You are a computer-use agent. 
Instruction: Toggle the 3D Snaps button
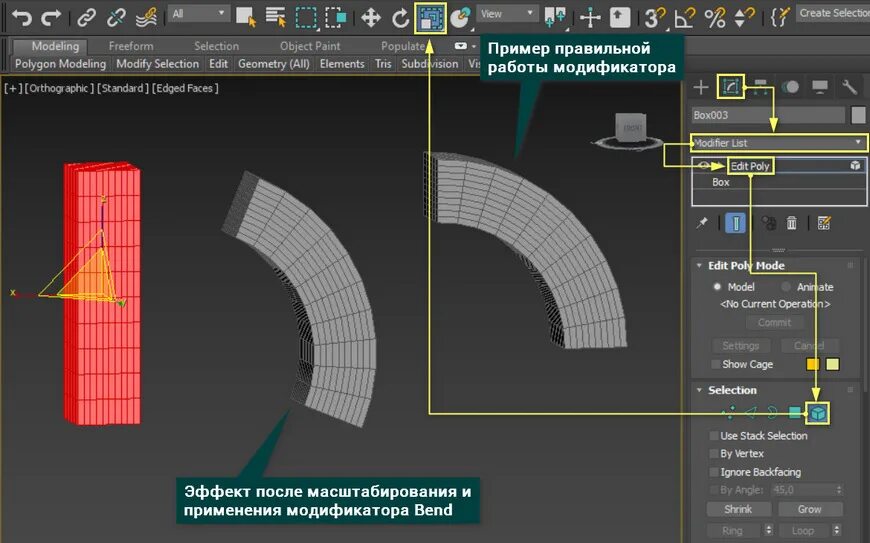click(x=654, y=18)
